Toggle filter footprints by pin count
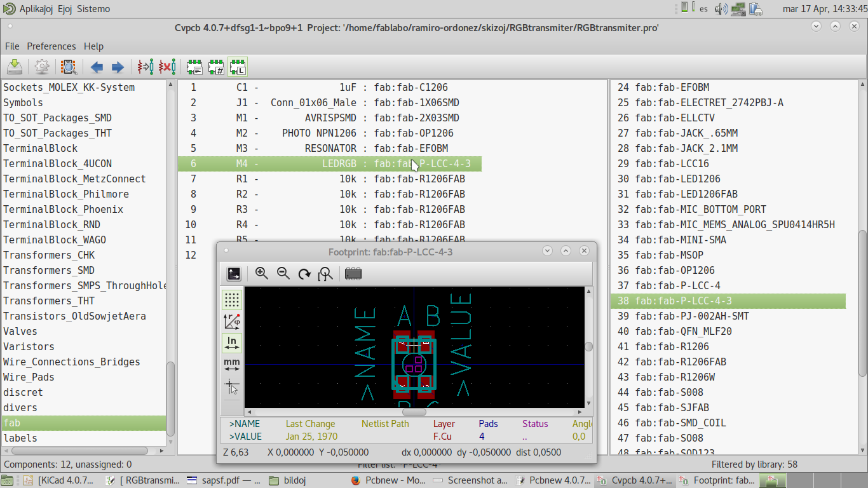 point(216,67)
